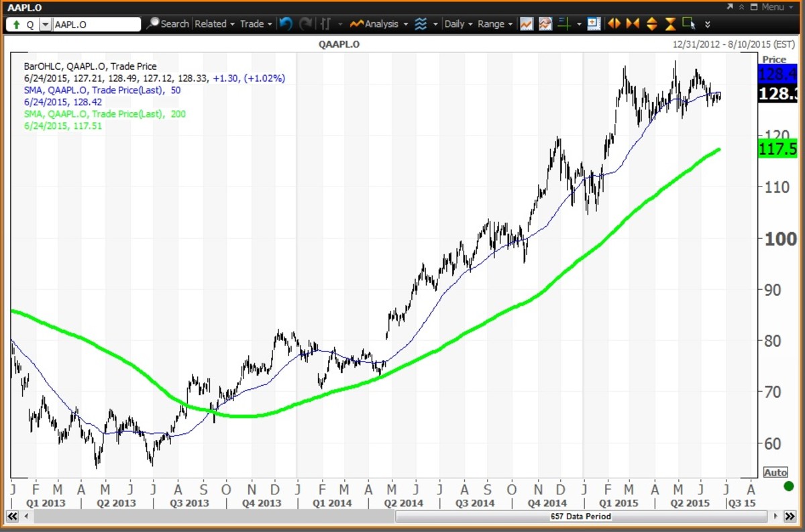Viewport: 805px width, 532px height.
Task: Click the Q2 2015 quarter label
Action: (x=690, y=503)
